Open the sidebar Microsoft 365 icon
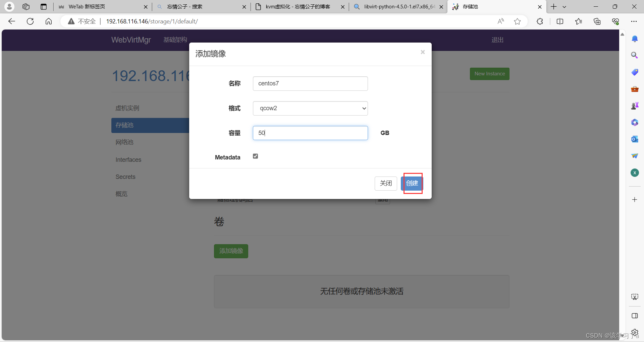Image resolution: width=644 pixels, height=342 pixels. [635, 122]
